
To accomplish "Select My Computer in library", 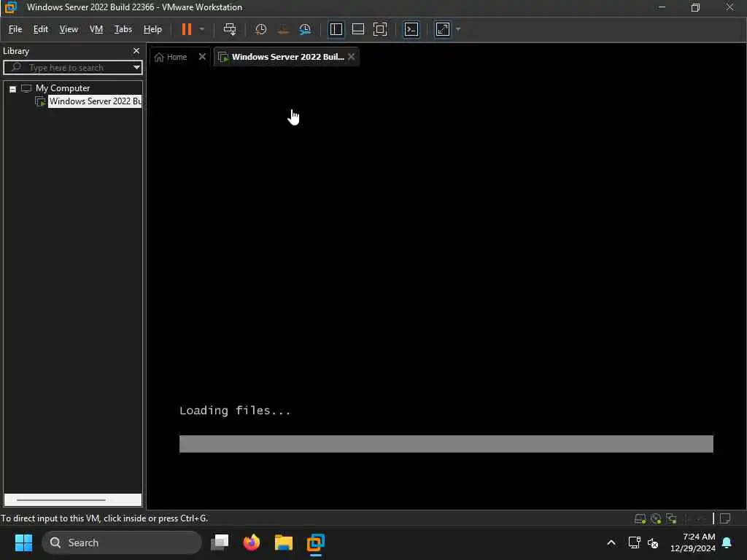I will coord(63,88).
